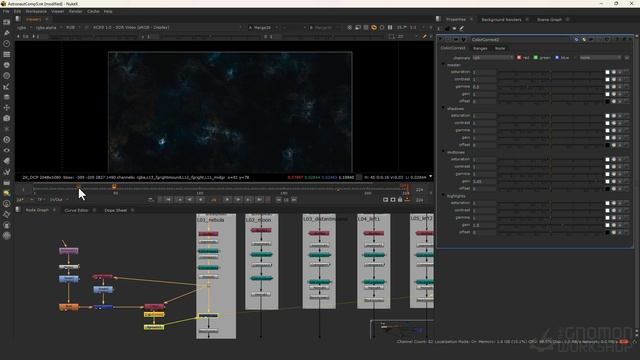Viewport: 640px width, 360px height.
Task: Select the L01_nebula backdrop label
Action: (211, 220)
